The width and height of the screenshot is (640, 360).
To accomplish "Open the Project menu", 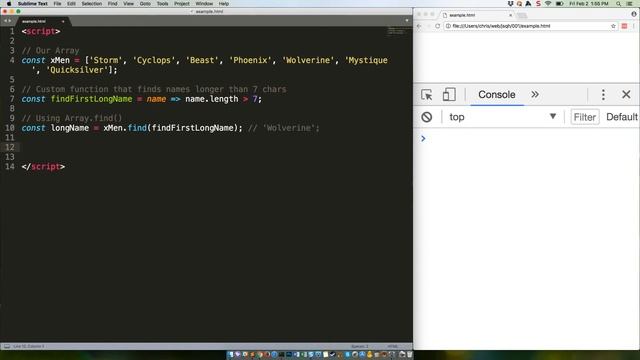I will point(182,4).
